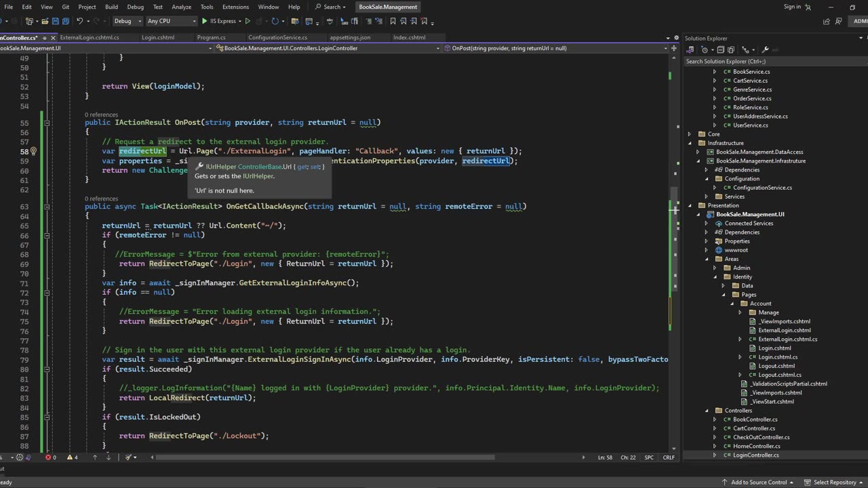
Task: Switch to ConfigurationService.cs tab
Action: (x=277, y=38)
